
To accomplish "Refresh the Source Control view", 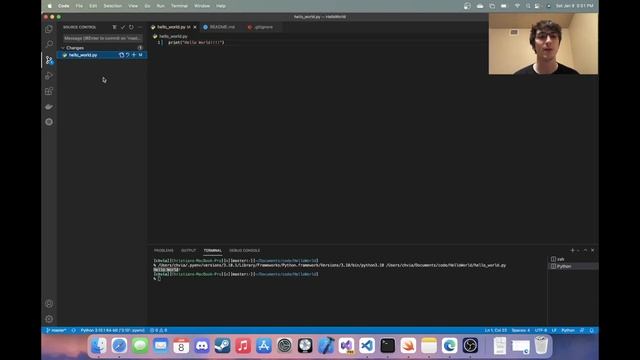I will pyautogui.click(x=131, y=27).
